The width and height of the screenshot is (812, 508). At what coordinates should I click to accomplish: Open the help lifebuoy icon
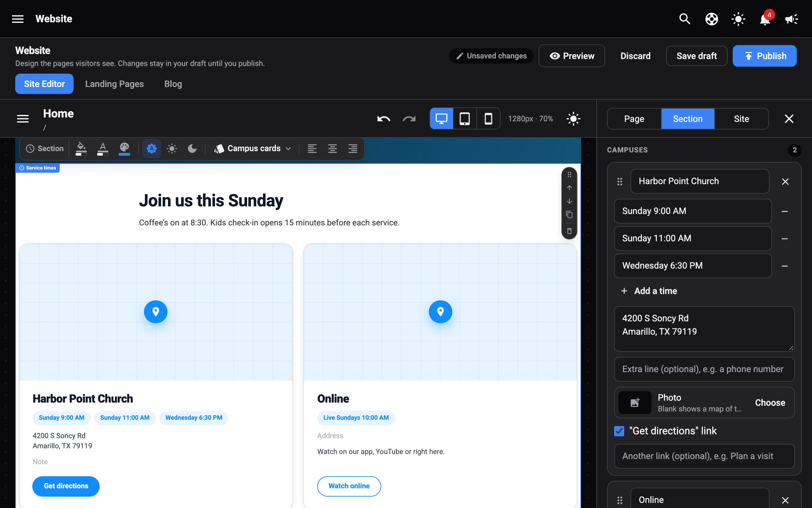pos(711,19)
